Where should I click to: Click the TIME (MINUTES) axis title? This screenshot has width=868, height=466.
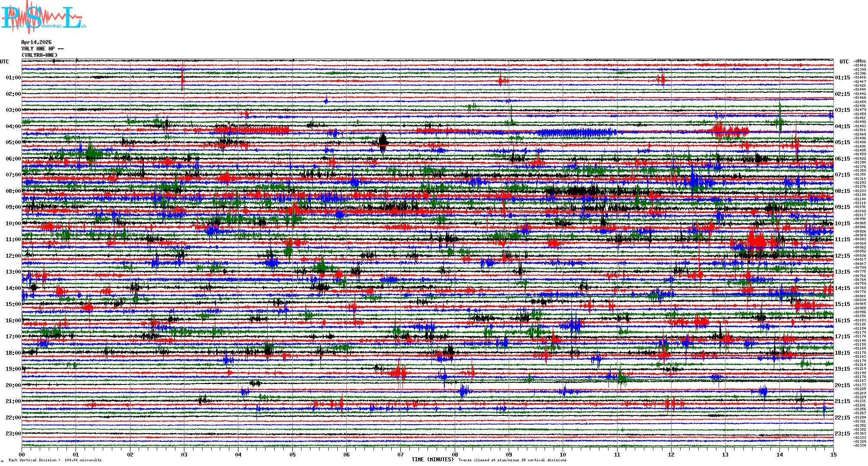coord(433,460)
